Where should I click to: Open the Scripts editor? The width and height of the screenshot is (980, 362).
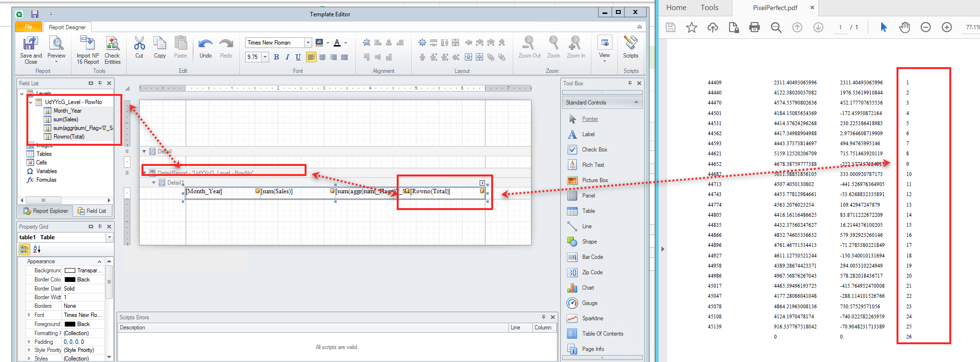coord(631,47)
